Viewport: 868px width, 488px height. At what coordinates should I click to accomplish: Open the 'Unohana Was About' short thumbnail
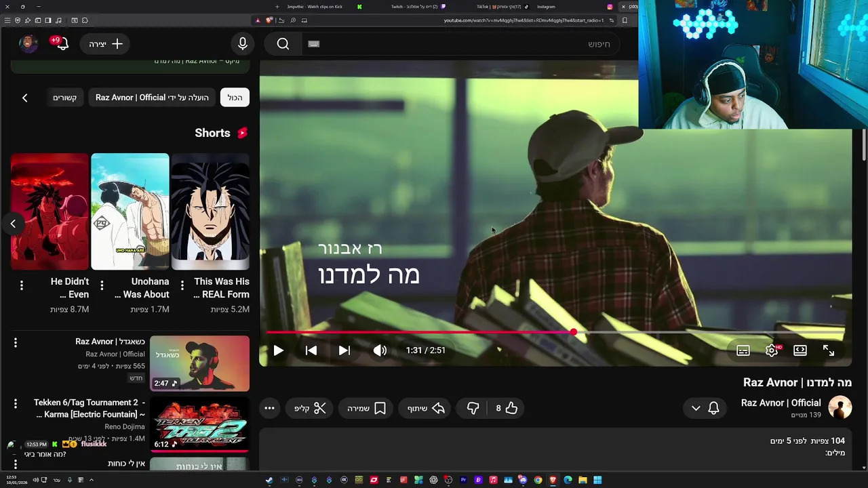[130, 211]
